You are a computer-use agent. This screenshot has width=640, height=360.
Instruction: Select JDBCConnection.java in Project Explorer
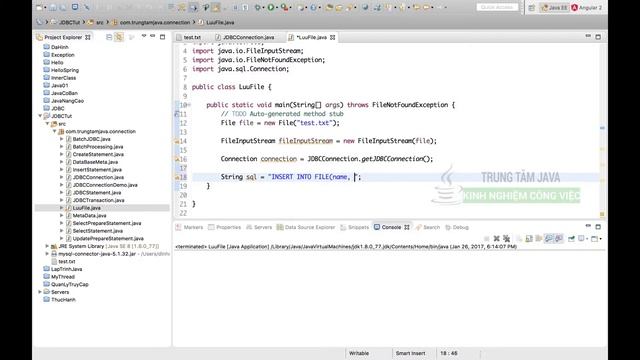click(98, 177)
